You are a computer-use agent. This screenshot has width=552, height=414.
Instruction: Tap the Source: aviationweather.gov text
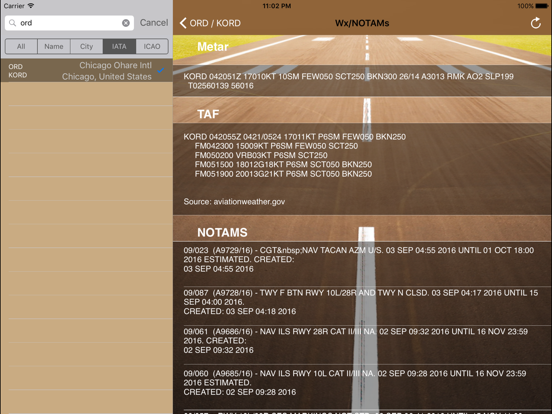[234, 202]
